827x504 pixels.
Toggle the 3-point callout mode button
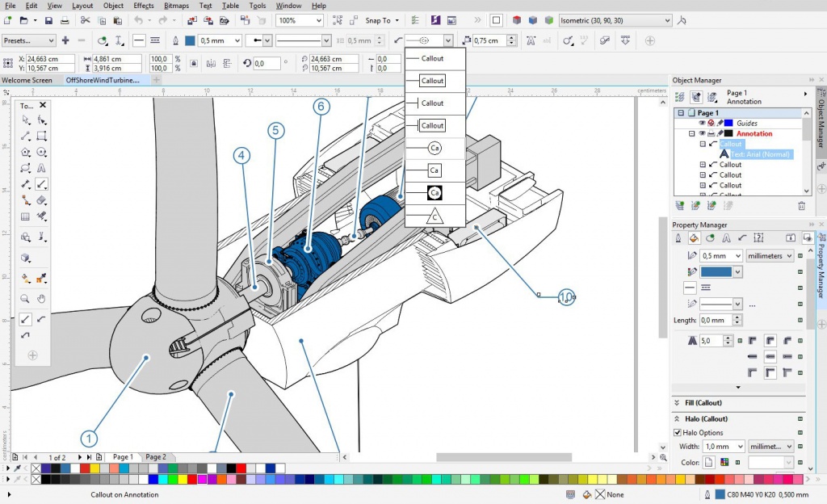coord(41,320)
